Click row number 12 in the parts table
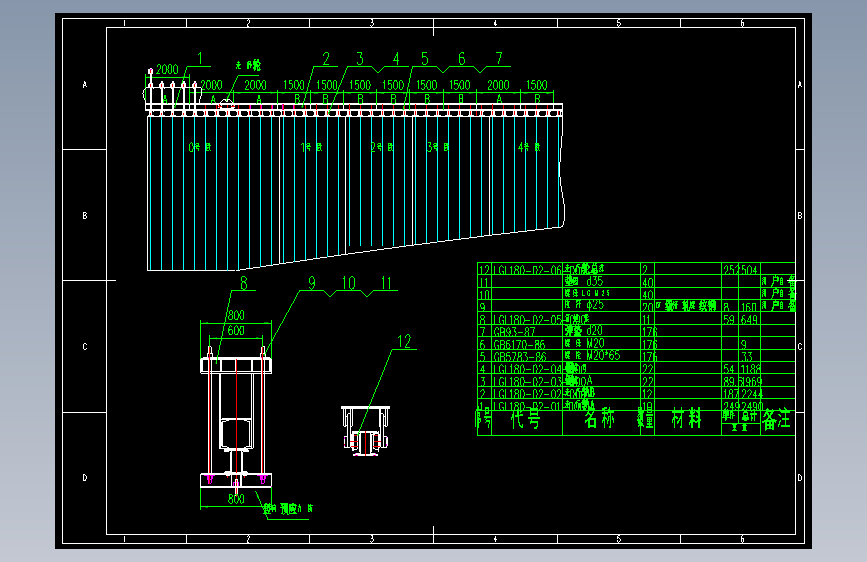Image resolution: width=867 pixels, height=562 pixels. [484, 270]
